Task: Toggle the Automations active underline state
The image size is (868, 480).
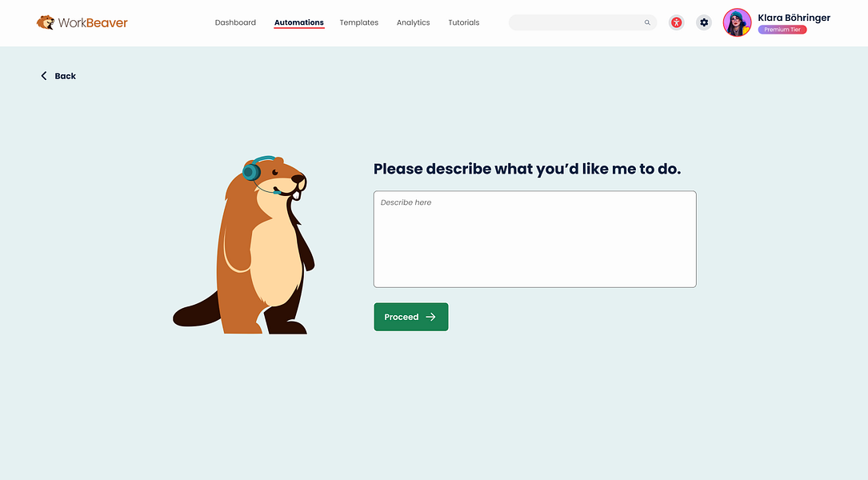Action: pyautogui.click(x=298, y=22)
